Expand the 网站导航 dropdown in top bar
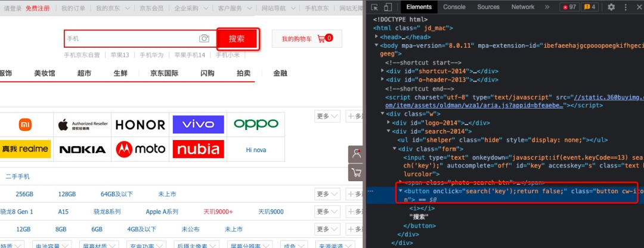The height and width of the screenshot is (248, 644). (x=279, y=8)
